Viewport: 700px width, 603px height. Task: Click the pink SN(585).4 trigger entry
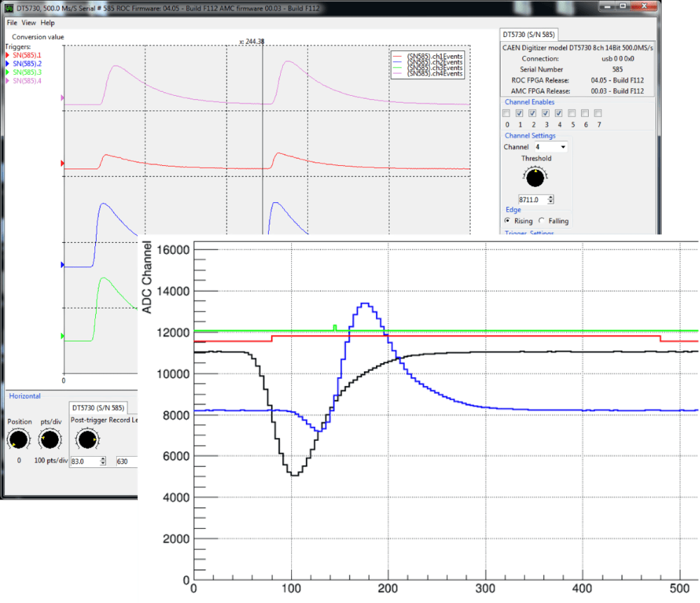24,80
